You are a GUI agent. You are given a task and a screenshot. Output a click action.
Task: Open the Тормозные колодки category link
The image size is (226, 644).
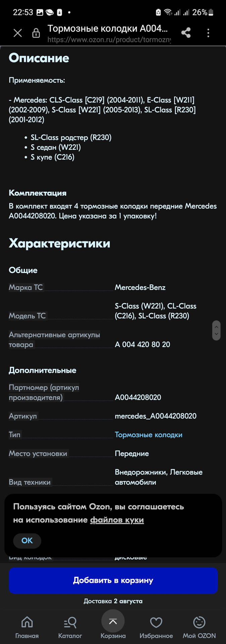tap(149, 434)
